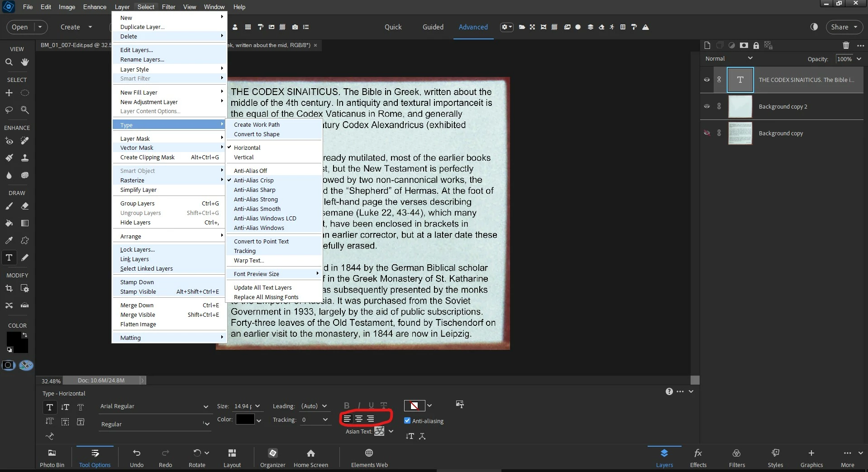The height and width of the screenshot is (472, 868).
Task: Hide the Background copy 2 layer
Action: click(707, 106)
